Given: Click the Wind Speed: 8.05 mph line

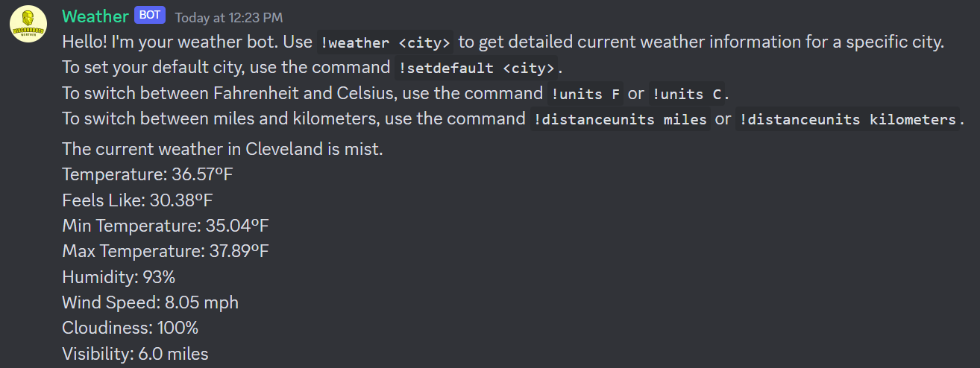Looking at the screenshot, I should tap(151, 302).
